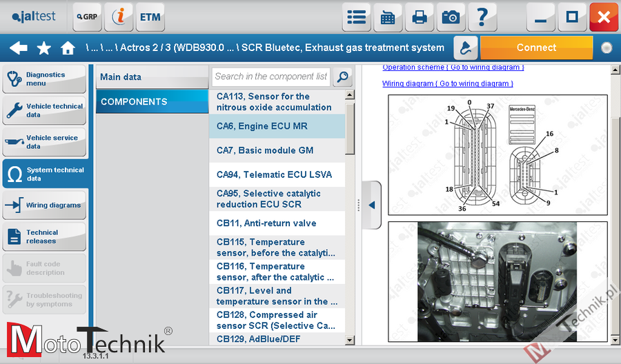Image resolution: width=621 pixels, height=364 pixels.
Task: Switch to the Main data tab
Action: tap(152, 77)
